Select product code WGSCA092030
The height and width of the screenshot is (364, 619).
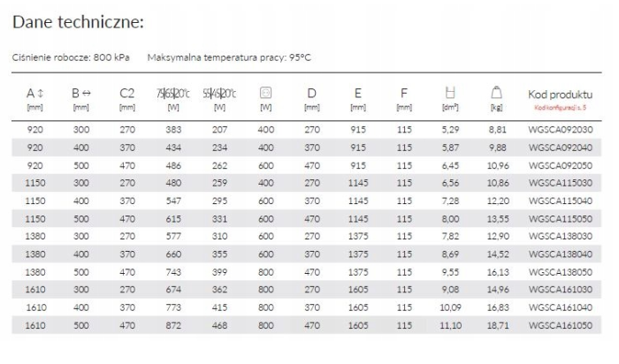point(560,130)
